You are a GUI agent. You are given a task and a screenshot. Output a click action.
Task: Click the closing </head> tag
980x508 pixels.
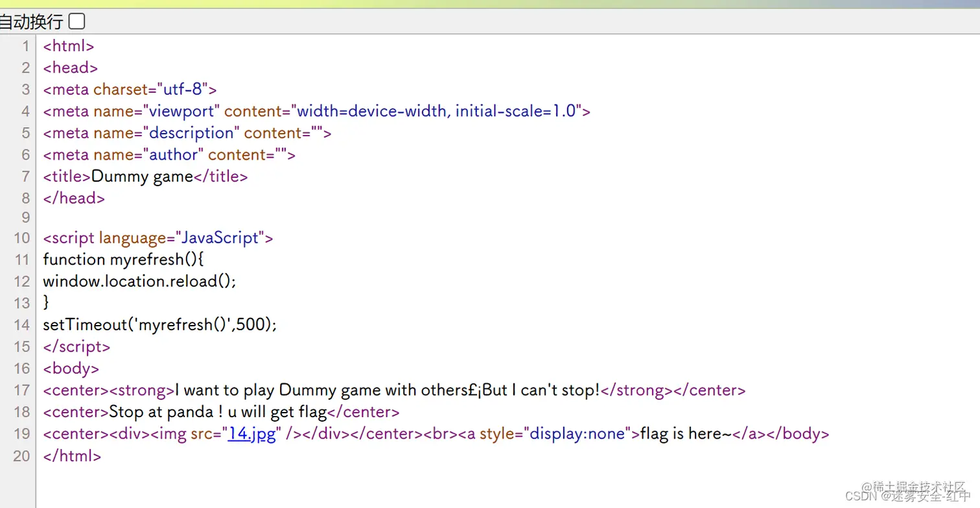(x=74, y=198)
